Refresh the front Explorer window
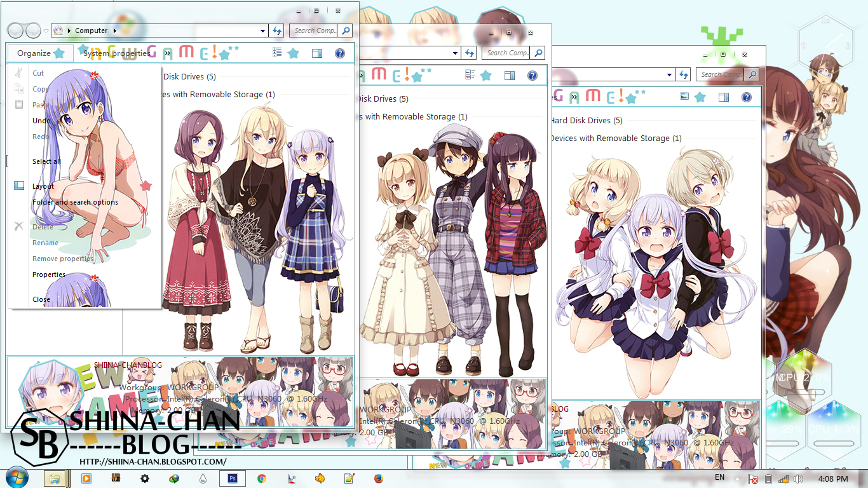Screen dimensions: 868x488 277,30
